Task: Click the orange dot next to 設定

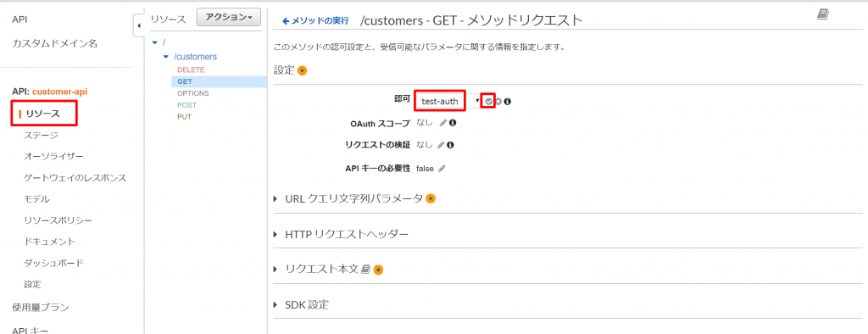Action: click(x=303, y=71)
